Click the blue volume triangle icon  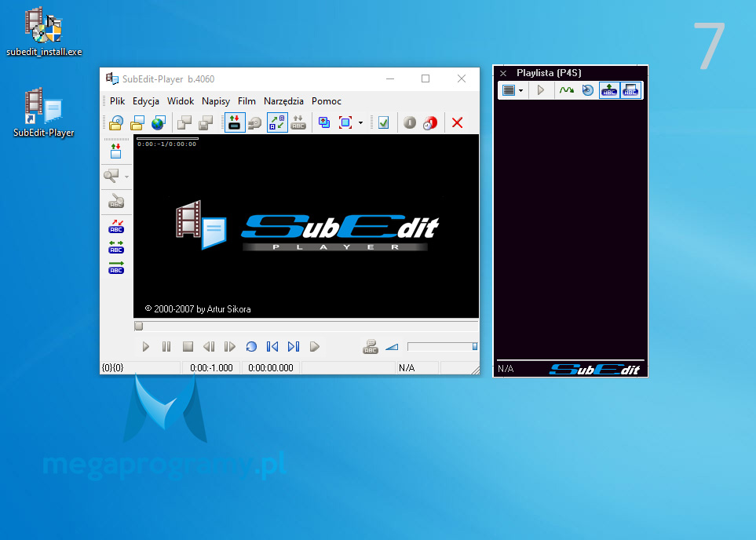392,347
